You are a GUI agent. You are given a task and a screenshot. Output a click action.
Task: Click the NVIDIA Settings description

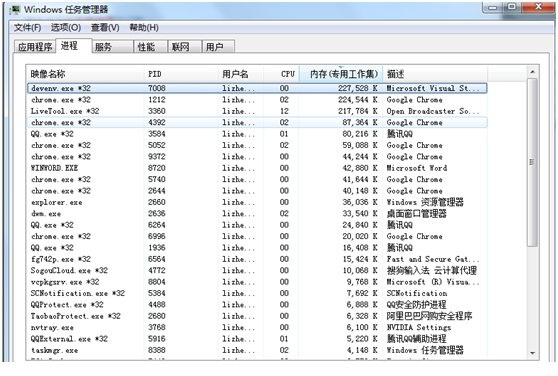coord(418,327)
